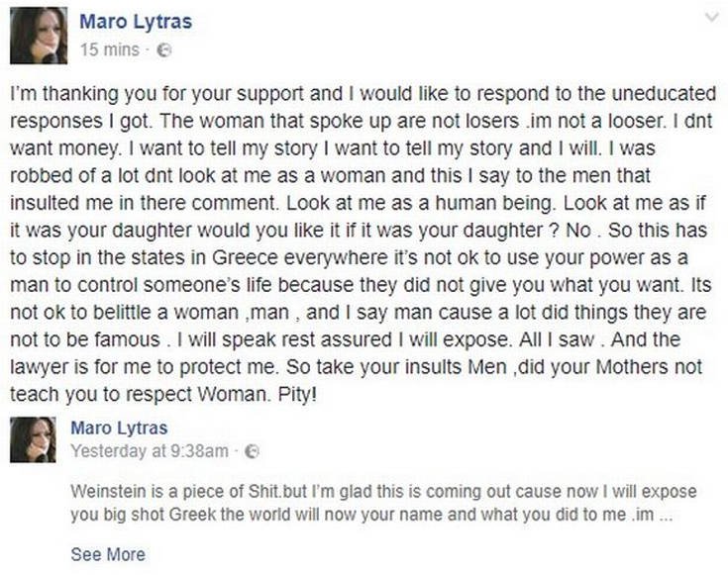Expand the shared post with See More

click(108, 554)
